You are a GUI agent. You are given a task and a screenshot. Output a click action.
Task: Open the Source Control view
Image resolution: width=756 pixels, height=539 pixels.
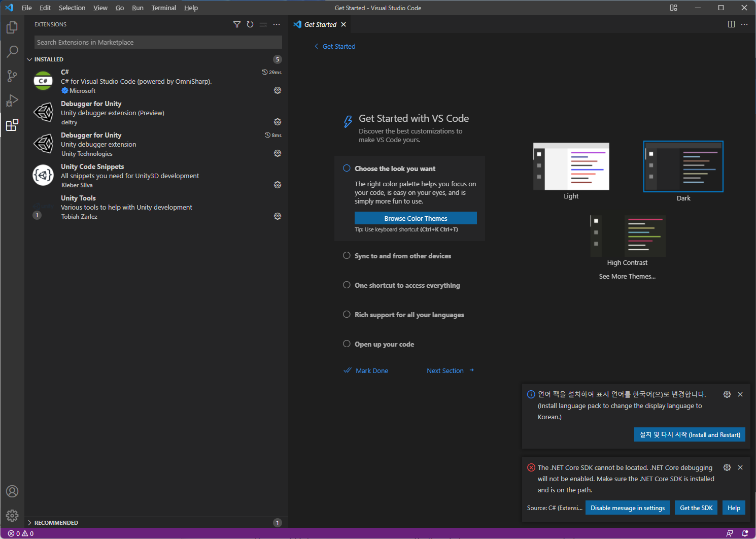click(12, 76)
